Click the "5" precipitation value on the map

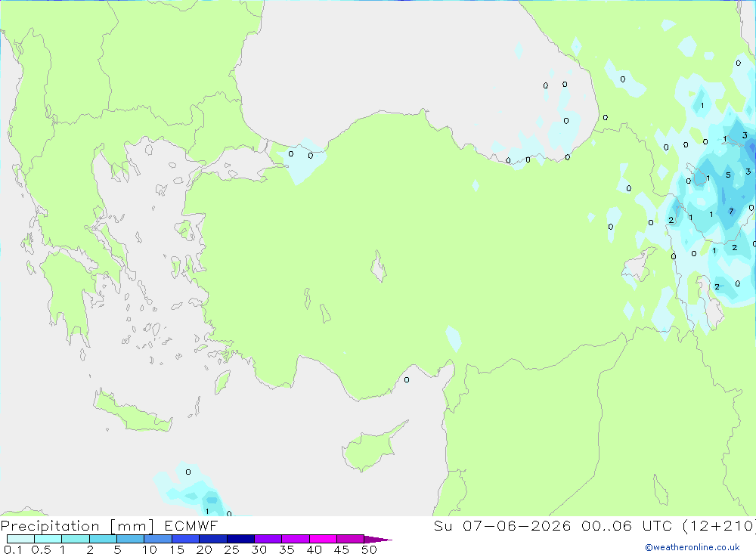[x=728, y=175]
